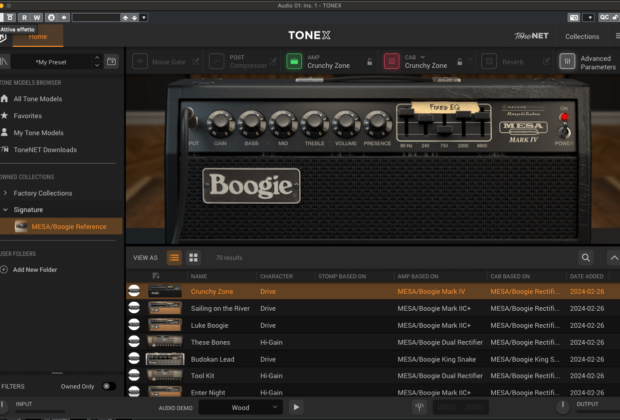Click the amp PRESENCE knob

tap(378, 124)
